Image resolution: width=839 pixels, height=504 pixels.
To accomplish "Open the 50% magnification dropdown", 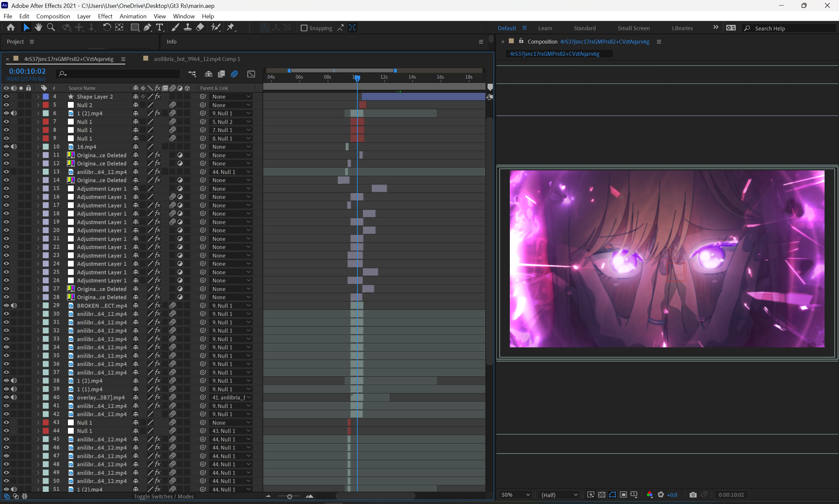I will click(516, 495).
